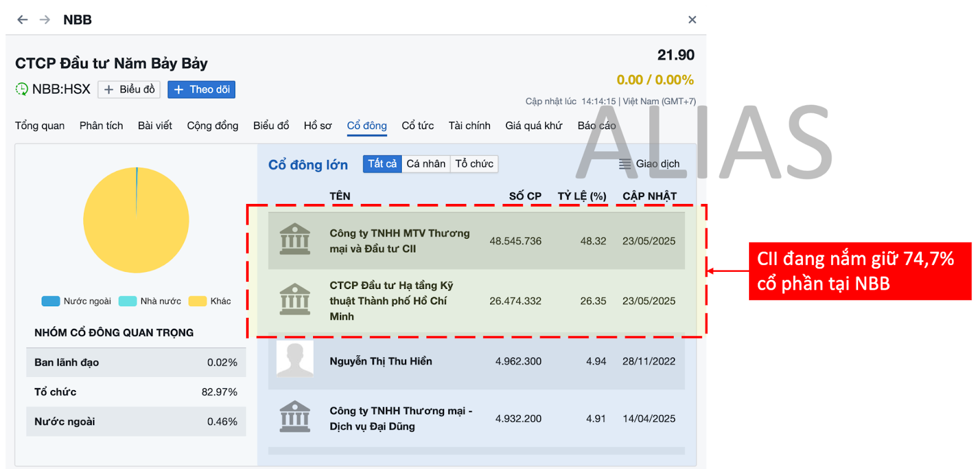Open shareholder Nguyễn Thị Thu Hiền
This screenshot has width=980, height=469.
(x=381, y=361)
